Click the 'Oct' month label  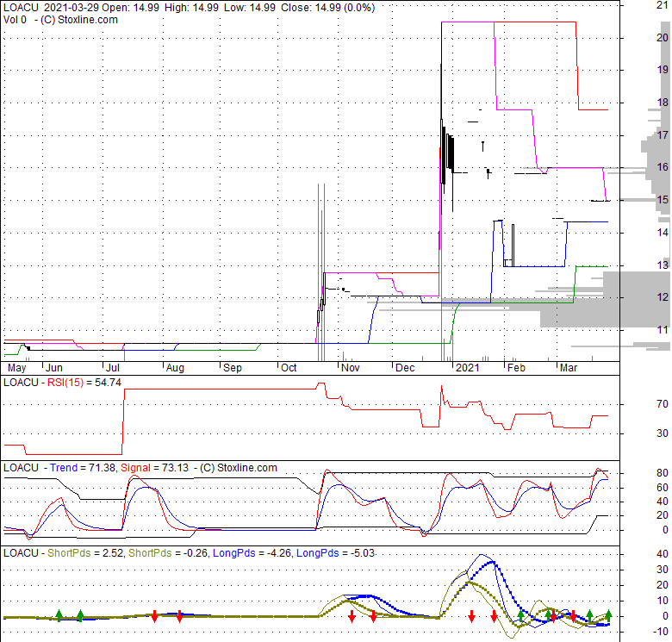point(289,368)
